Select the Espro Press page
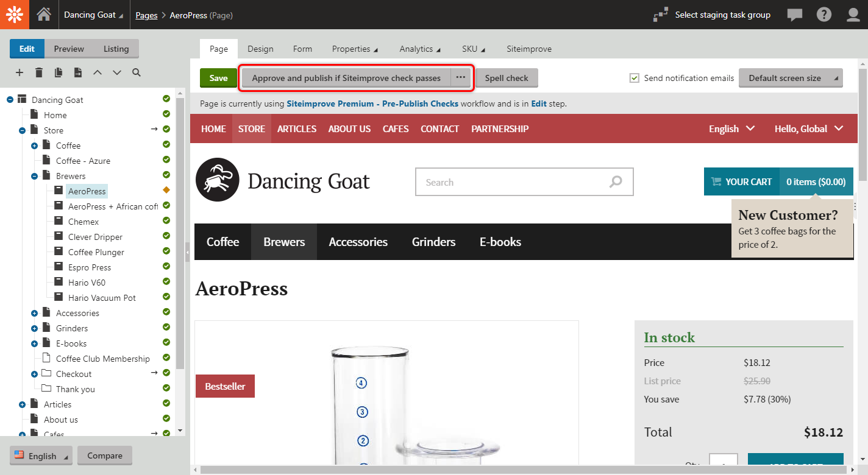 tap(90, 267)
